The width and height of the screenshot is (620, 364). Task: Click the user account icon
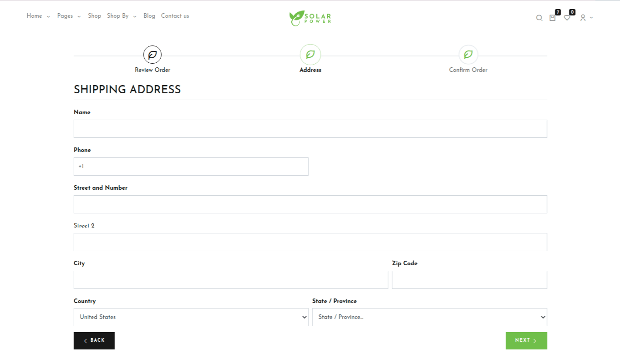pos(583,18)
